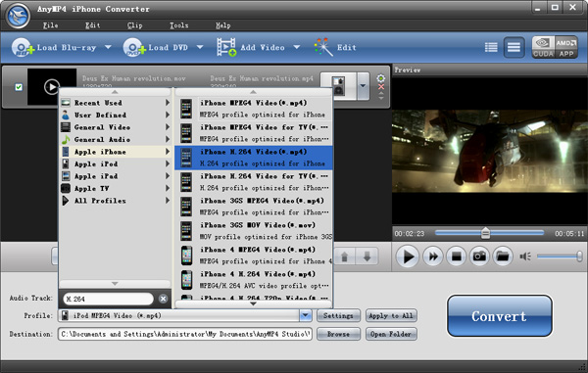Open the Tools menu
The image size is (588, 373).
tap(179, 25)
